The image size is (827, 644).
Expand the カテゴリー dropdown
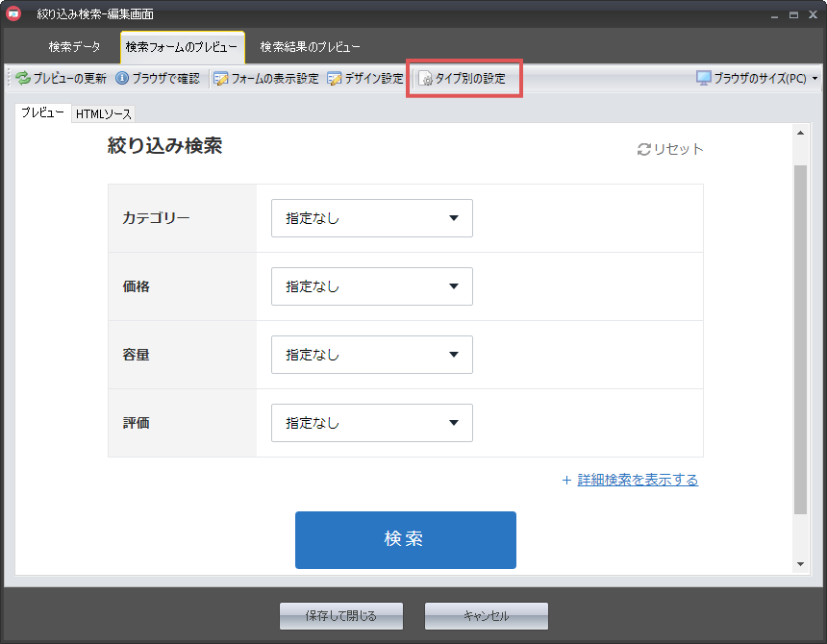tap(372, 218)
